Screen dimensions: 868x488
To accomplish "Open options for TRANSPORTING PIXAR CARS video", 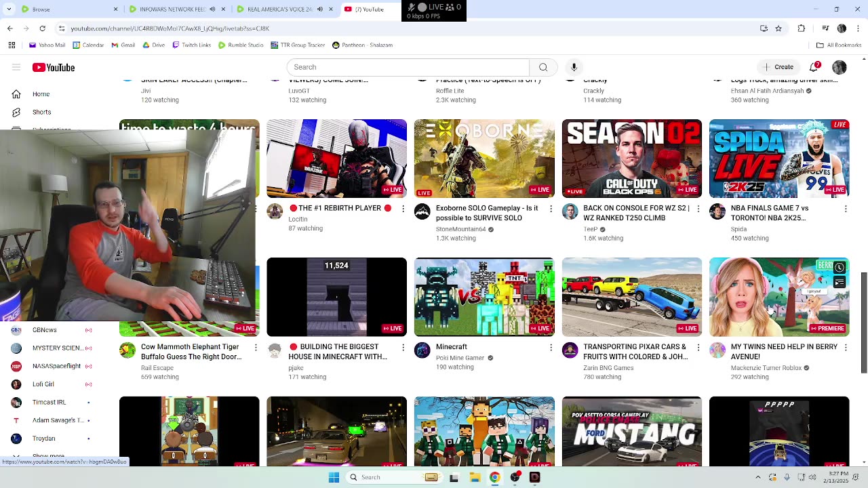I will coord(698,347).
